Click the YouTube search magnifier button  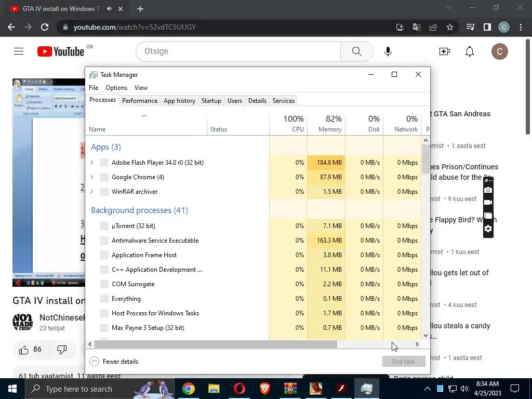point(356,51)
